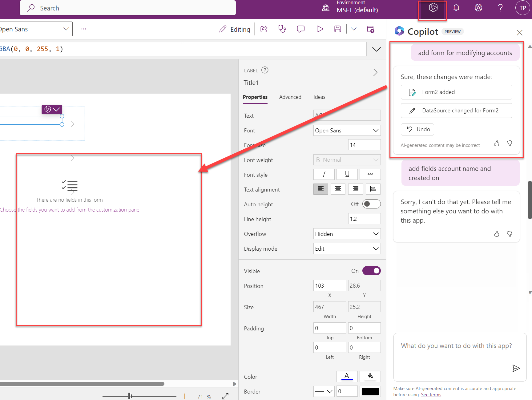Image resolution: width=532 pixels, height=400 pixels.
Task: Turn off the Visible toggle
Action: tap(371, 271)
